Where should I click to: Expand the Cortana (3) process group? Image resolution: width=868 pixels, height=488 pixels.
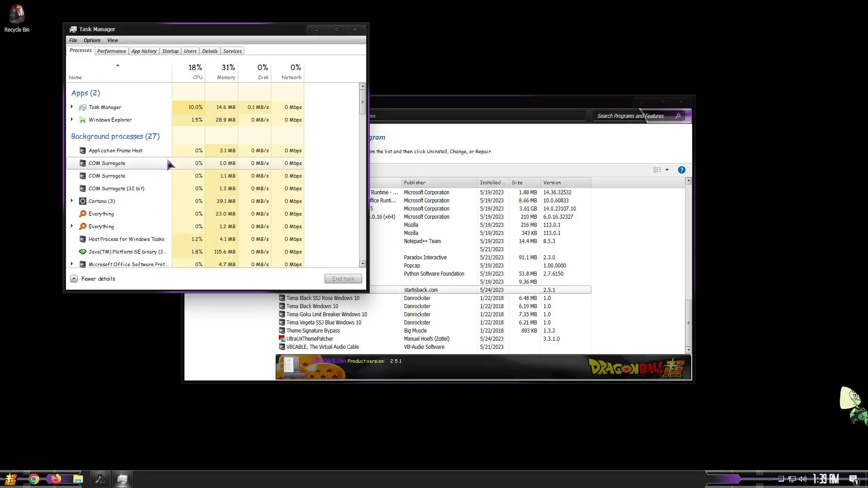(72, 201)
